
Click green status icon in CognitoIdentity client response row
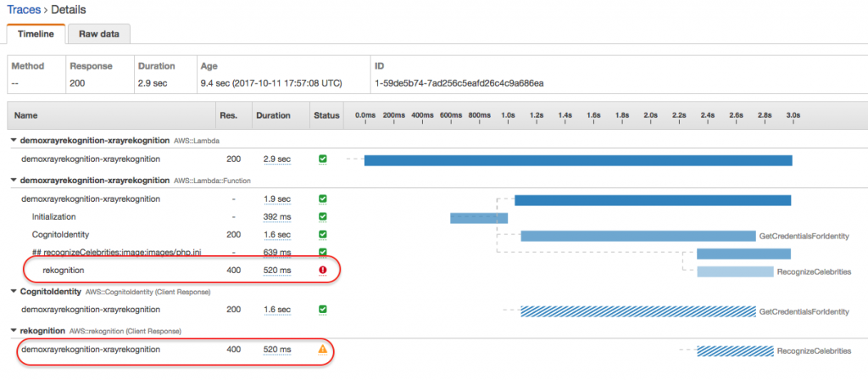pyautogui.click(x=323, y=309)
